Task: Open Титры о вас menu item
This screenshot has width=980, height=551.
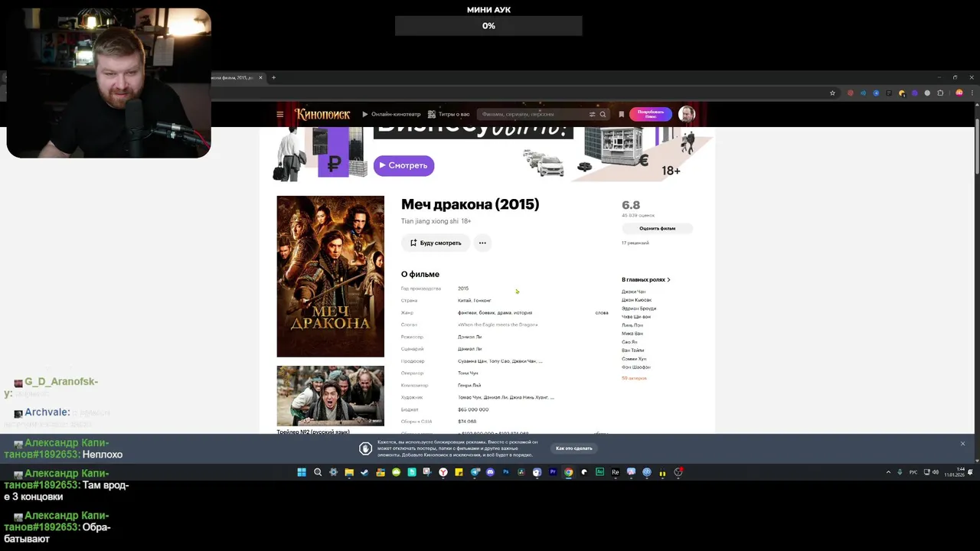Action: pos(449,114)
